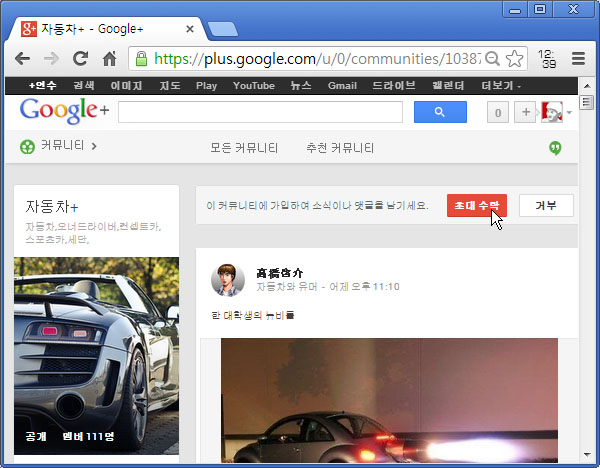Click the scrollbar down arrow
Screen dimensions: 600x468
pos(587,455)
